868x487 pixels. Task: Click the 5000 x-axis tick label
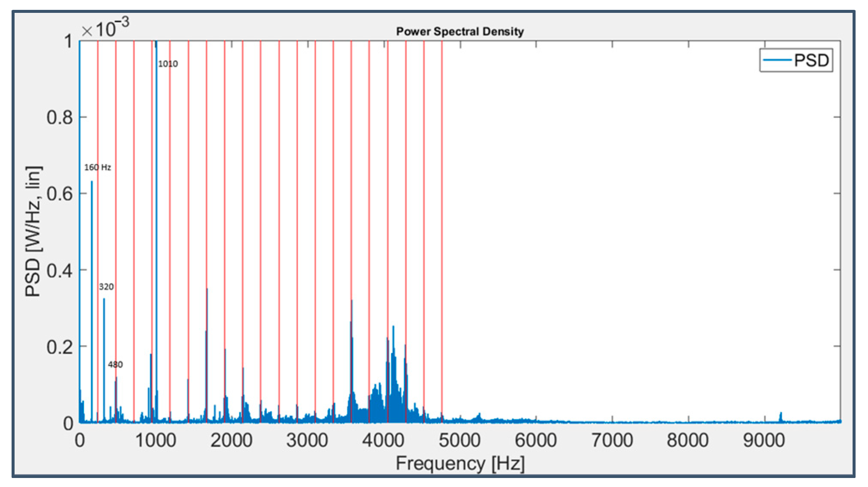click(460, 441)
